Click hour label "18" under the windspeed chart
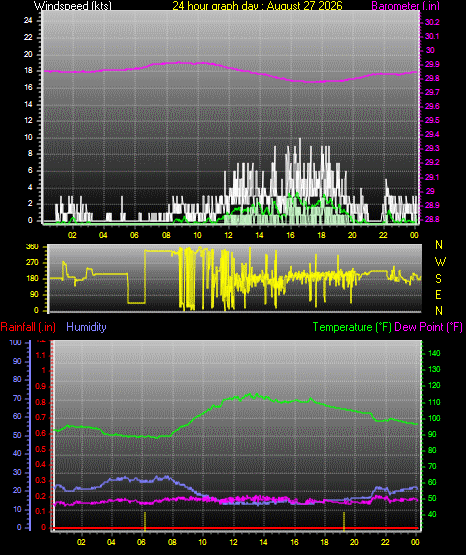The image size is (466, 555). pyautogui.click(x=321, y=235)
